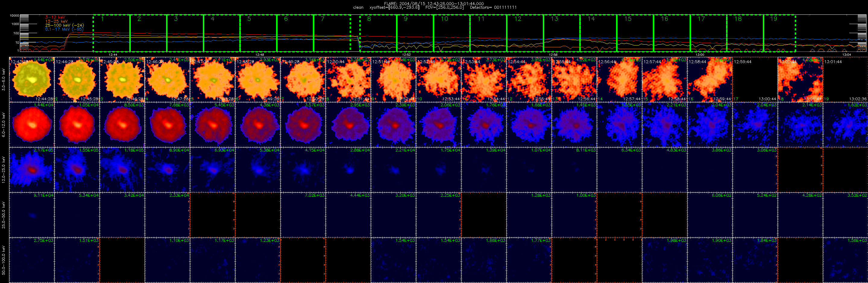Open the 12-25 keV image labeled 1.18E+05
The height and width of the screenshot is (283, 868).
coord(122,169)
